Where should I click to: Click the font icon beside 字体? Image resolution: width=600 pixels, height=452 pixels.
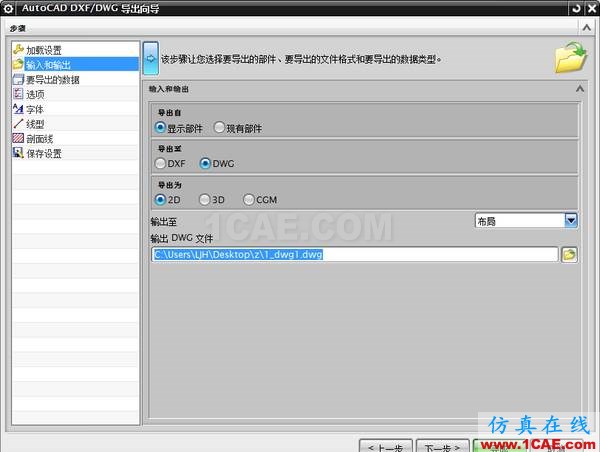(18, 109)
